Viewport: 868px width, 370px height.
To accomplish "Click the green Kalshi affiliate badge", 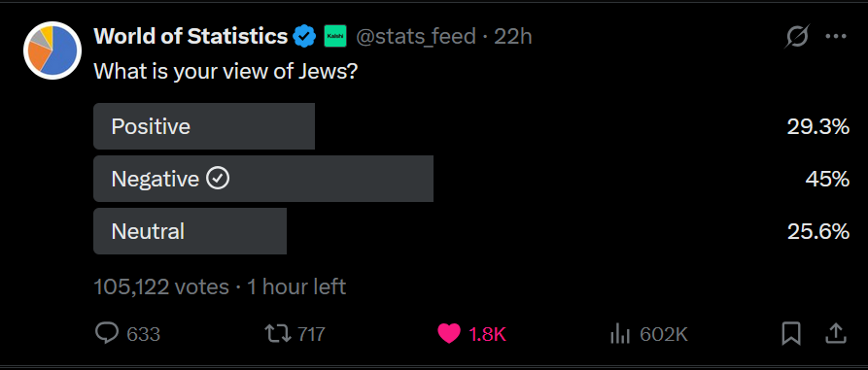I will (x=335, y=37).
